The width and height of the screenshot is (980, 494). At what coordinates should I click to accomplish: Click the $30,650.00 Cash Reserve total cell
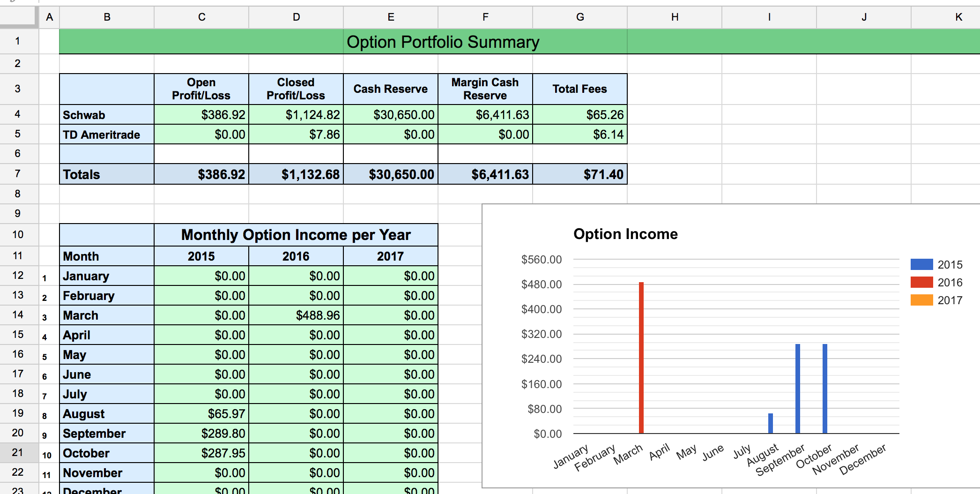coord(391,174)
